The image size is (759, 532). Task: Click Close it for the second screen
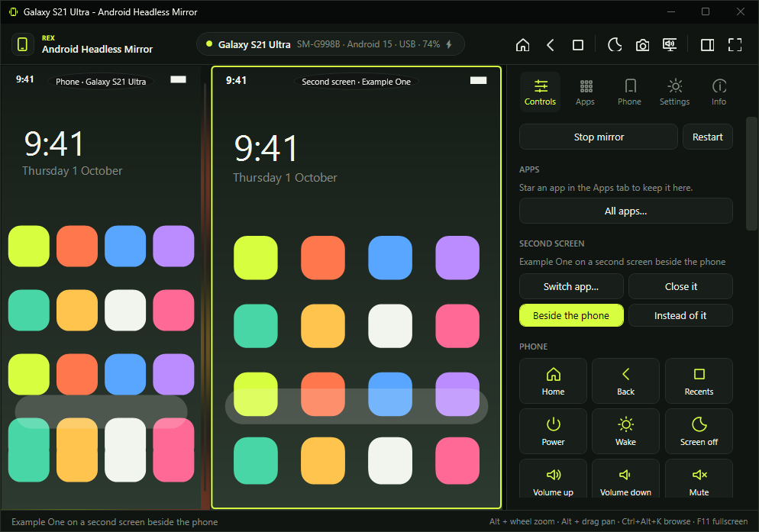680,286
